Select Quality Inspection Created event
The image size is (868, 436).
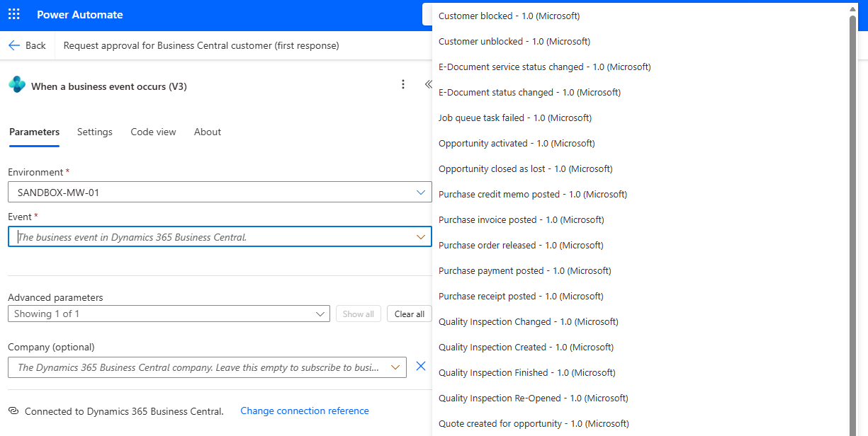coord(526,347)
